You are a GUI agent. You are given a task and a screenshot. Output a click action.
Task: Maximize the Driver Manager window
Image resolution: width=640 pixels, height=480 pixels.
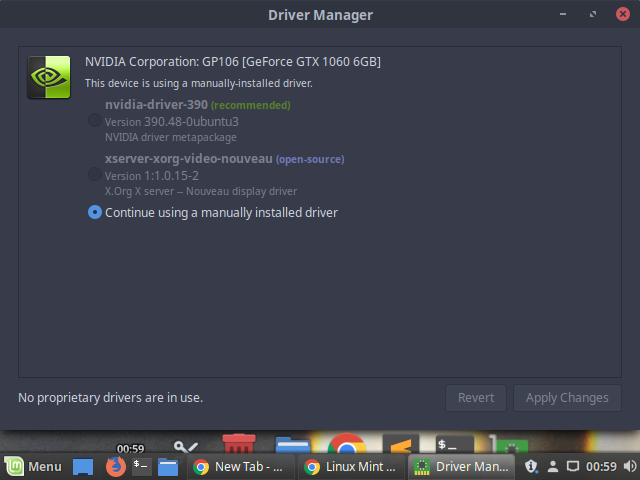point(593,14)
